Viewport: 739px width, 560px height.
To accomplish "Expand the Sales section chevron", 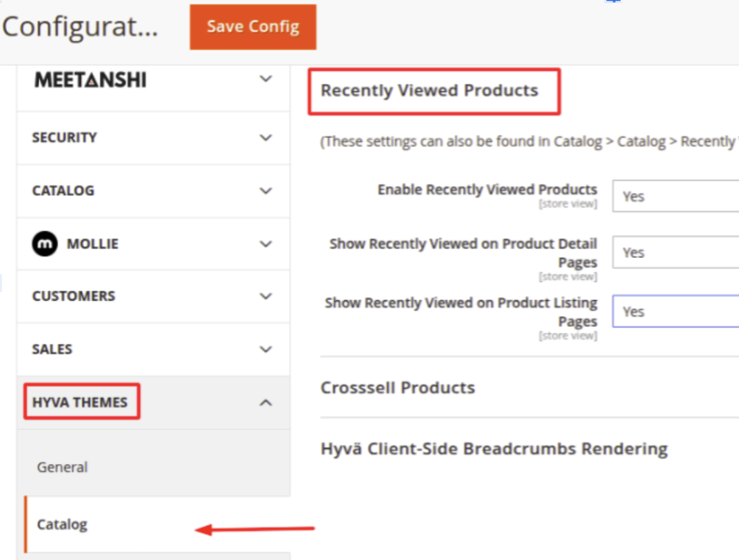I will pos(266,349).
